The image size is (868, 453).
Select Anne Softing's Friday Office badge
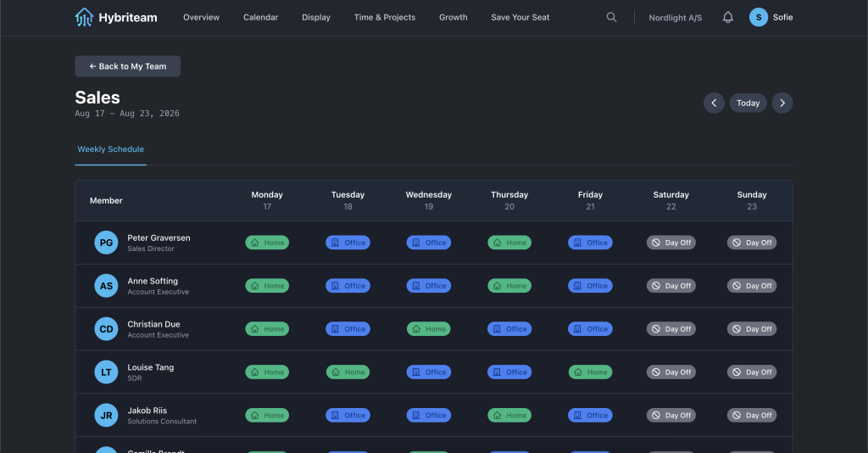[590, 286]
